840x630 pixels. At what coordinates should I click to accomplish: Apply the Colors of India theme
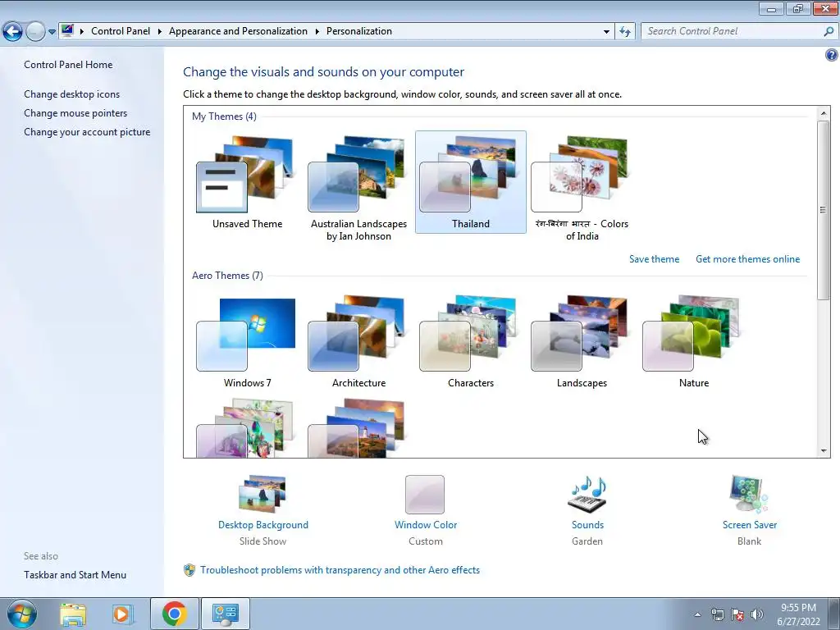[x=582, y=188]
